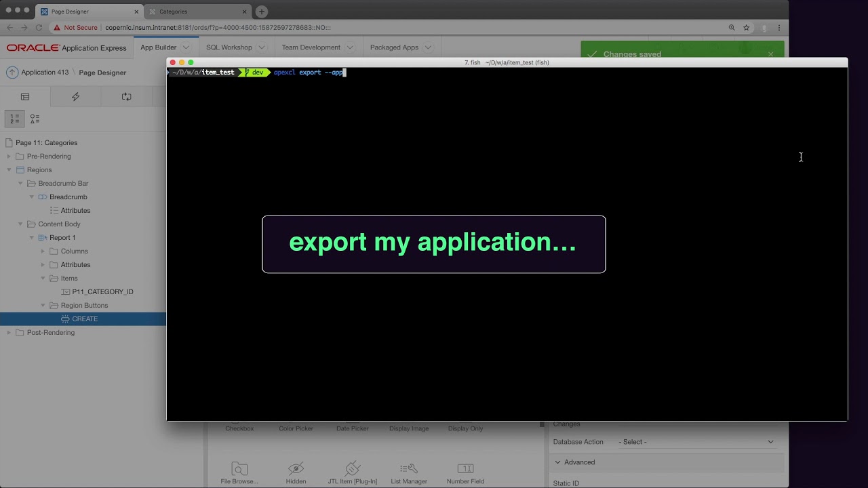This screenshot has width=868, height=488.
Task: Collapse the Report 1 node
Action: tap(31, 238)
